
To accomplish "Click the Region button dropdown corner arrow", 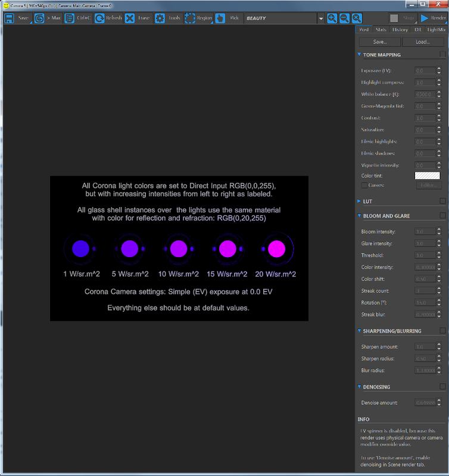I will (212, 23).
